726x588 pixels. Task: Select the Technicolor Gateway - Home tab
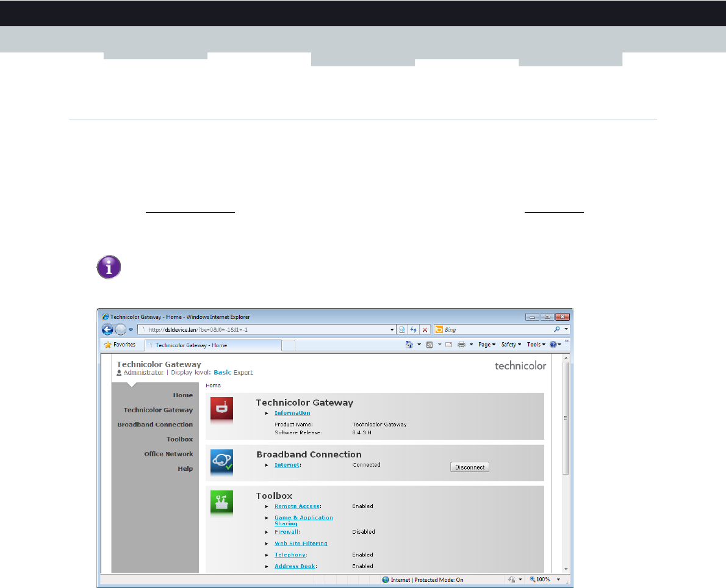click(x=213, y=345)
